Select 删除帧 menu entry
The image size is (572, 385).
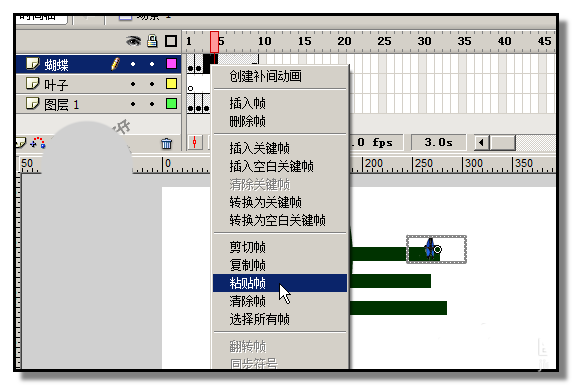(x=247, y=121)
